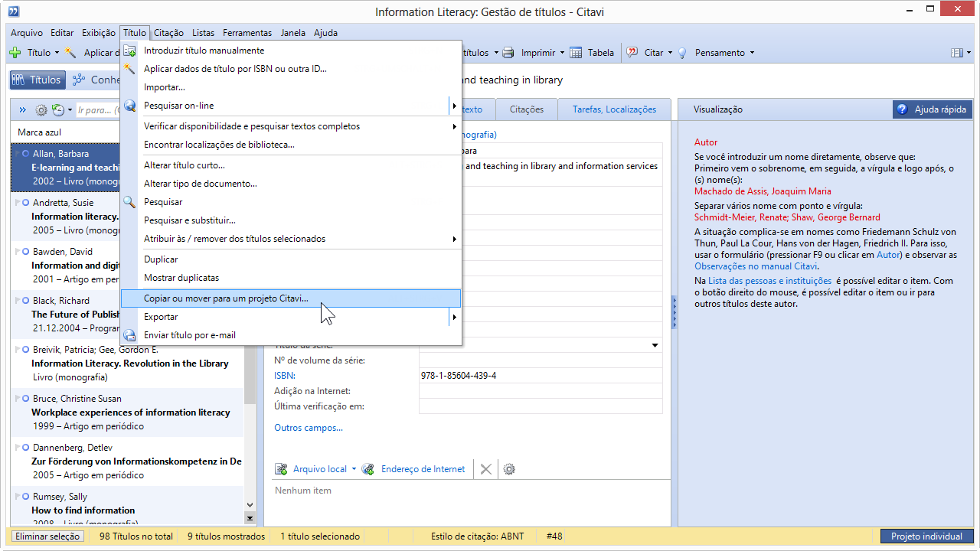This screenshot has height=551, width=980.
Task: Expand the Pensamento dropdown arrow
Action: pyautogui.click(x=752, y=53)
